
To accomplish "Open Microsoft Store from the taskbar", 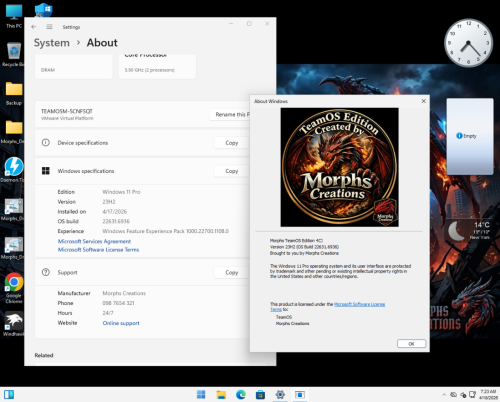I will [x=260, y=395].
